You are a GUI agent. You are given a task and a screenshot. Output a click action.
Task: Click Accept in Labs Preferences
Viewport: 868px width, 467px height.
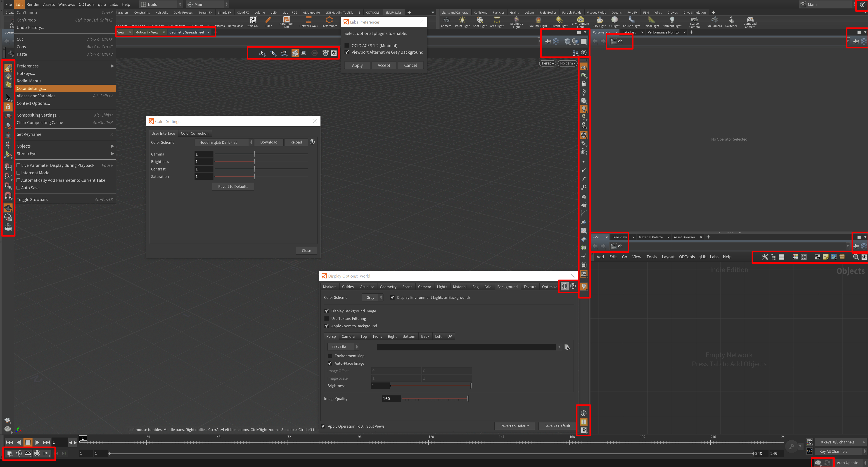coord(384,65)
